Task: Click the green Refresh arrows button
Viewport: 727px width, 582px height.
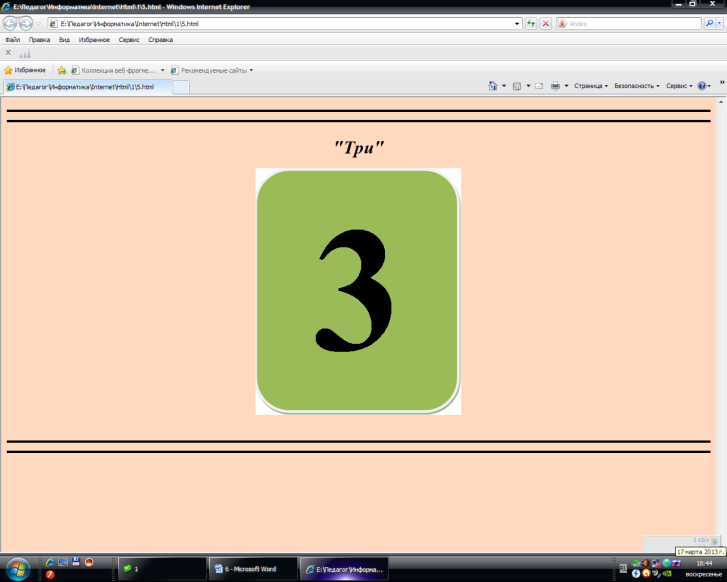Action: pos(531,23)
